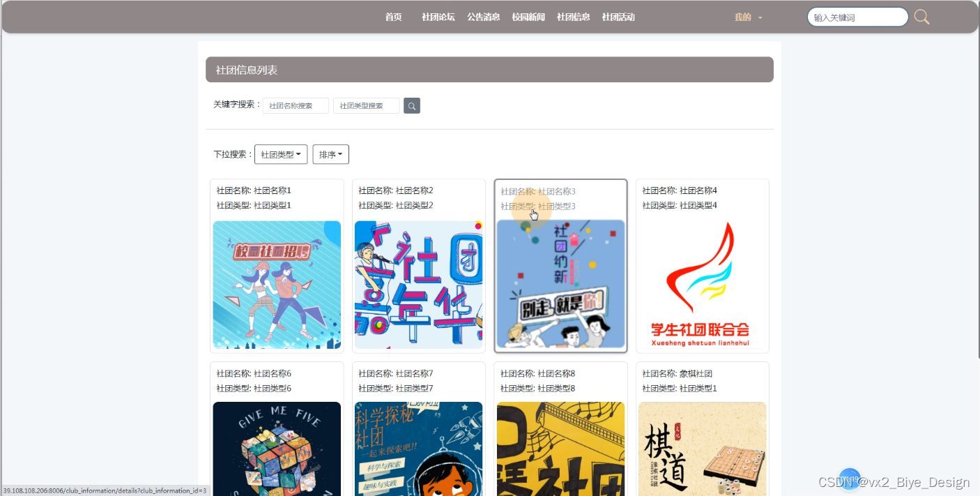Open 社团名称6 Rubik's cube poster
Screen dimensions: 980x496
[277, 449]
